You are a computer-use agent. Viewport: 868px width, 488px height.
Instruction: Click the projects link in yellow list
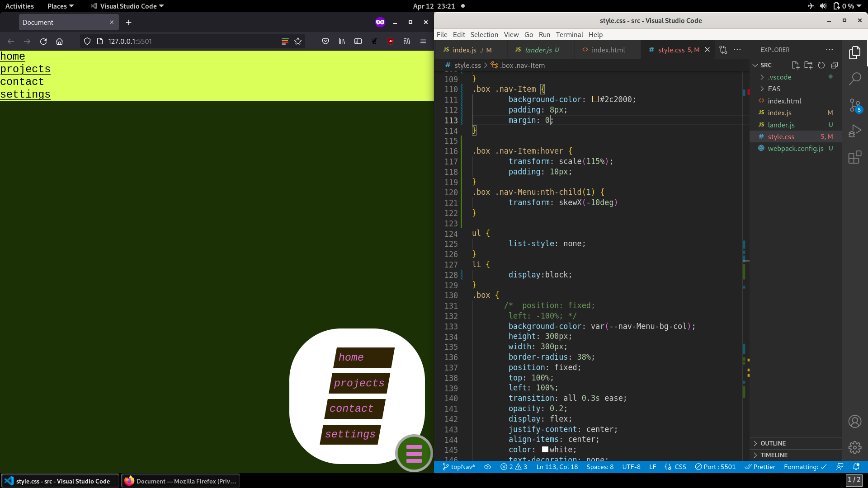(x=25, y=69)
